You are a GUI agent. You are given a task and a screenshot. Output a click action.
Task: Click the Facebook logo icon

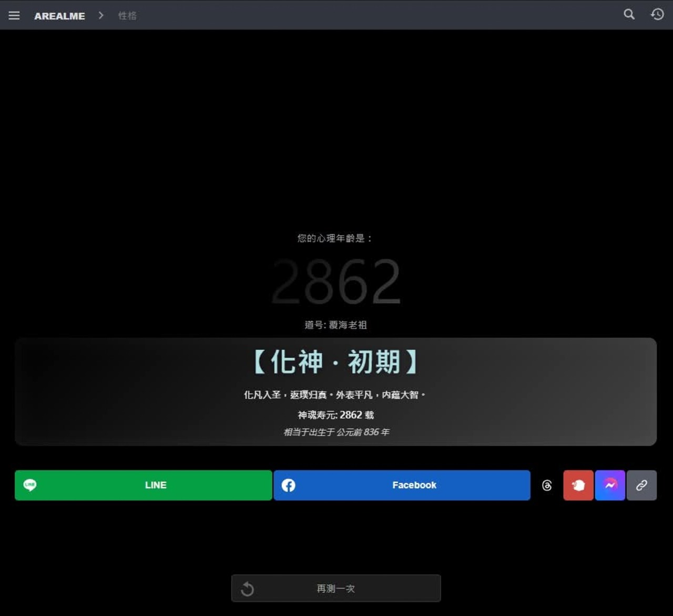point(288,485)
